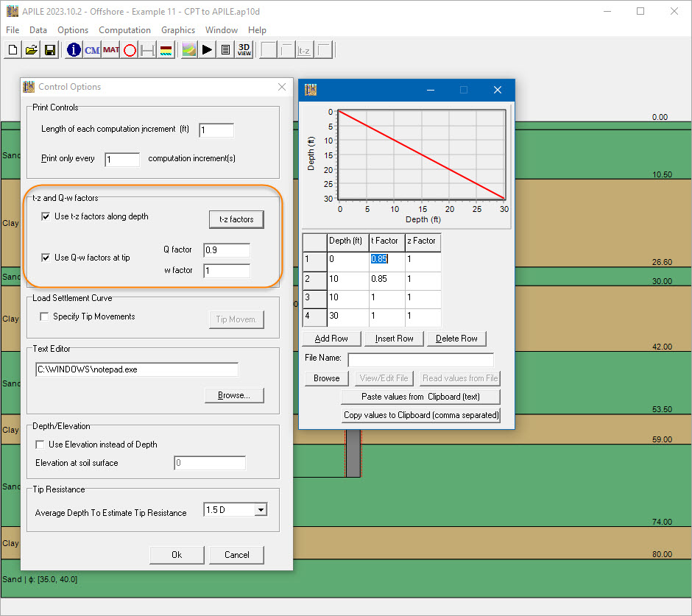This screenshot has height=616, width=692.
Task: Open the 3D View window
Action: pos(243,49)
